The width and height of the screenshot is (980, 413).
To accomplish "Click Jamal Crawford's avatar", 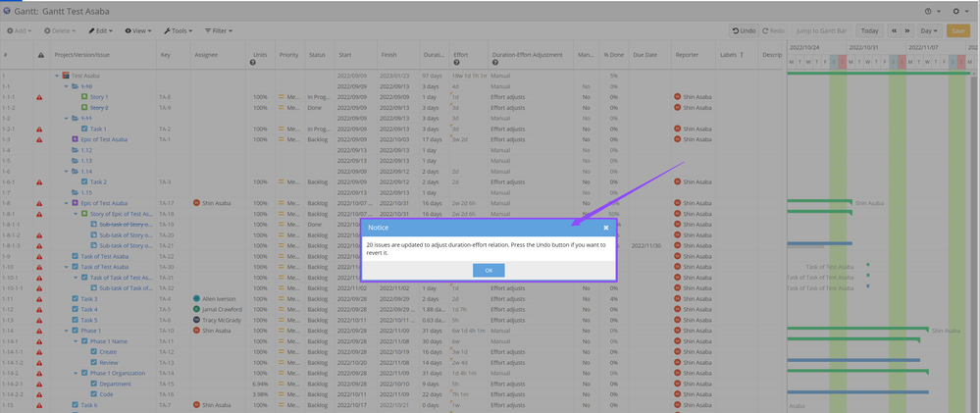I will click(x=197, y=309).
